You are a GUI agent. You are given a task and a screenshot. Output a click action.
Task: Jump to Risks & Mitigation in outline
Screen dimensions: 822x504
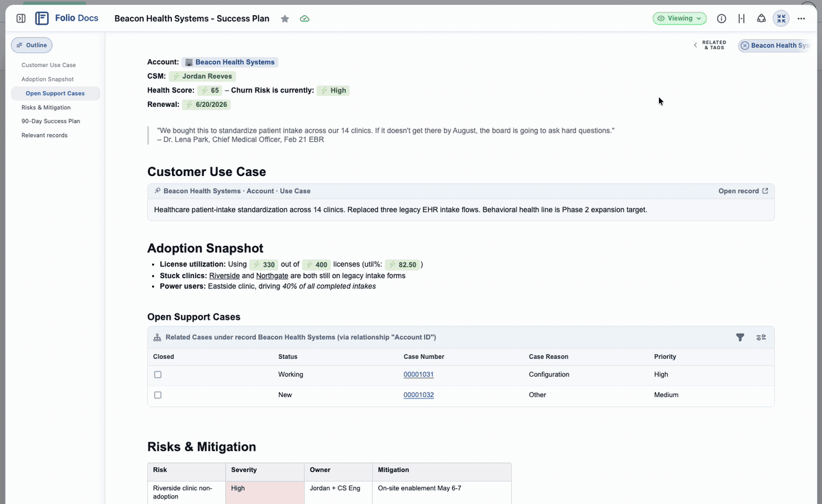click(x=46, y=108)
